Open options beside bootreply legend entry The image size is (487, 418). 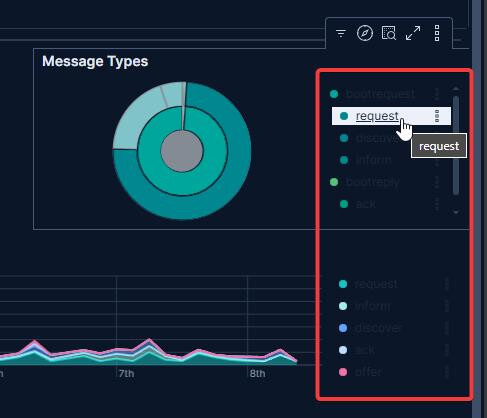[x=437, y=182]
